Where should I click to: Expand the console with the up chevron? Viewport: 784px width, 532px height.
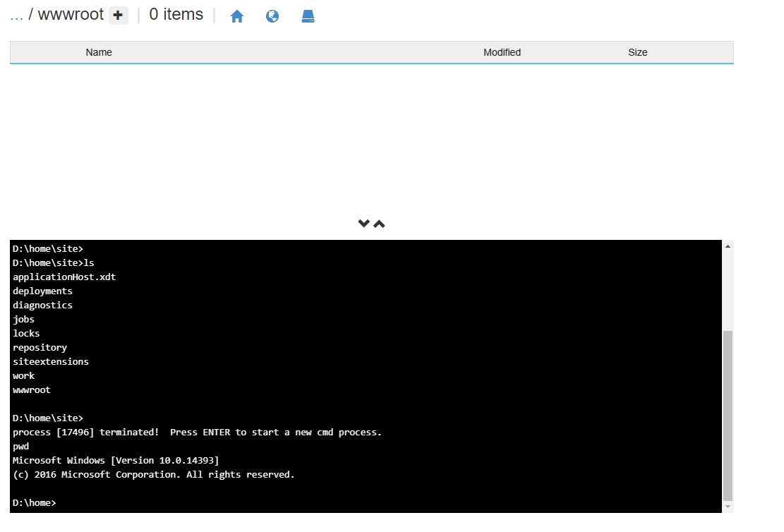(379, 223)
